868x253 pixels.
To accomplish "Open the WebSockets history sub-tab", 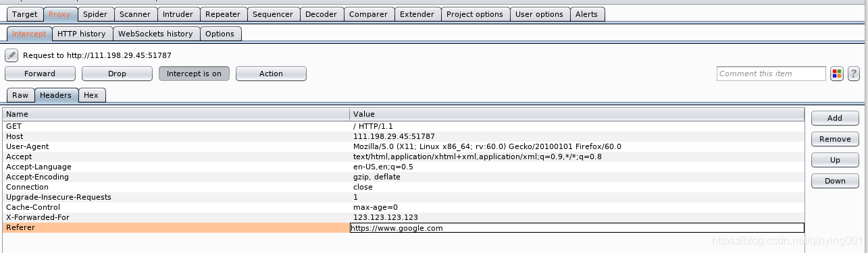I will click(155, 34).
